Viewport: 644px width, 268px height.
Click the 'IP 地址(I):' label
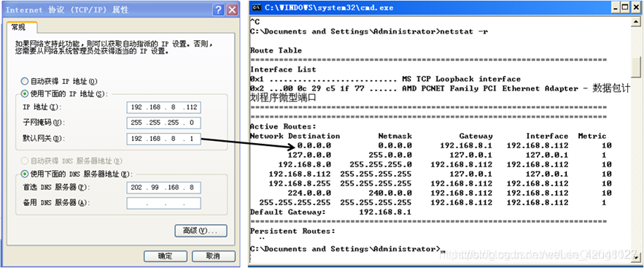tap(42, 107)
